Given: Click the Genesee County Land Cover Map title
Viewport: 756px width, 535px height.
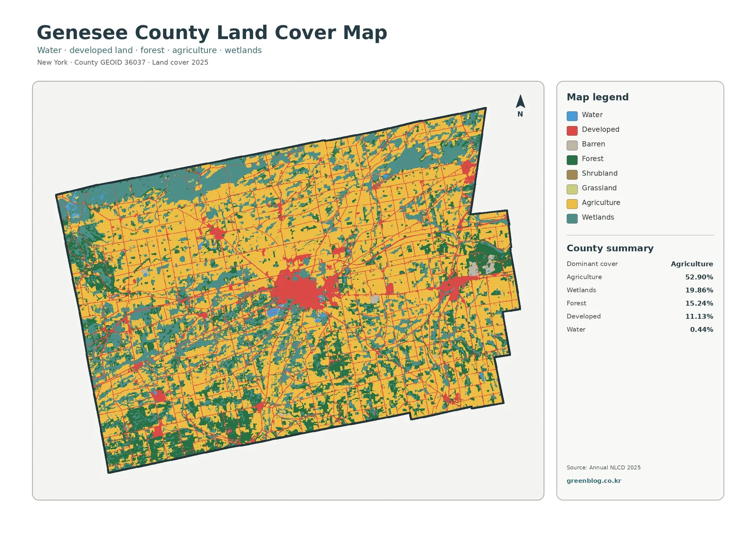Looking at the screenshot, I should tap(212, 33).
